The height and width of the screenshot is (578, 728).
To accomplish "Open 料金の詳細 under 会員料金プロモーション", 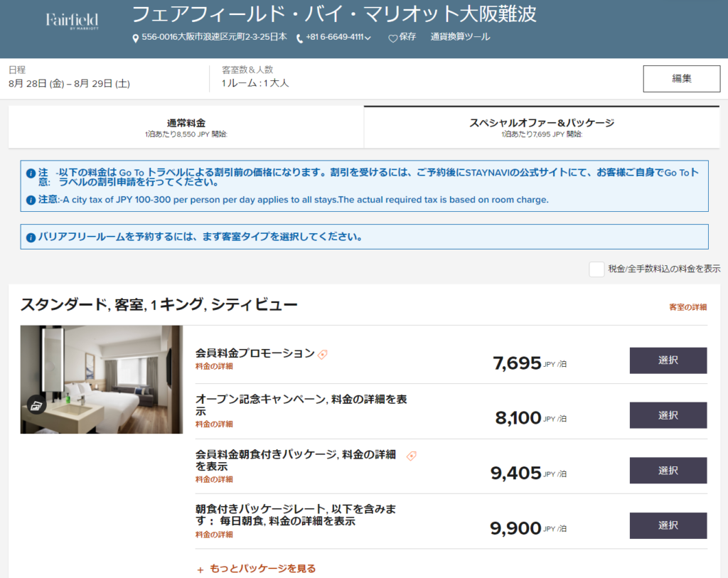I will 214,367.
